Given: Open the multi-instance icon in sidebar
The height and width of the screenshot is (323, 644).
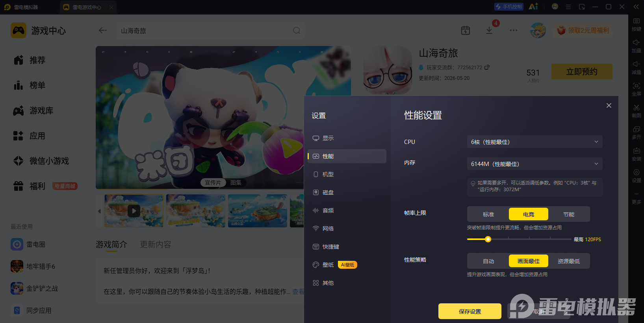Looking at the screenshot, I should point(636,129).
